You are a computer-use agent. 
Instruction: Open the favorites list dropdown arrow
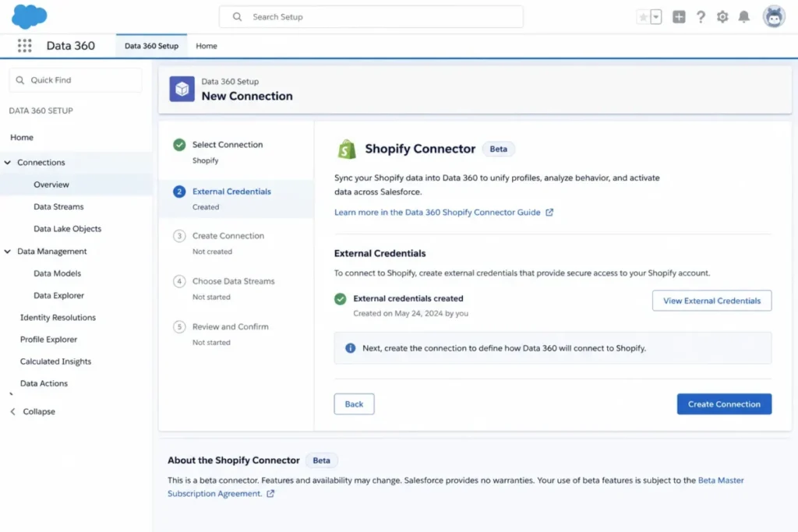click(x=656, y=17)
